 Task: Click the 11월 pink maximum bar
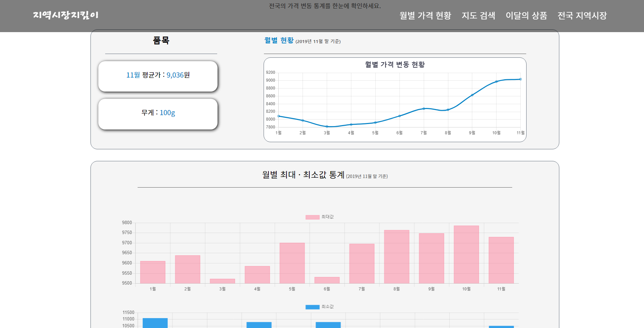(x=501, y=260)
